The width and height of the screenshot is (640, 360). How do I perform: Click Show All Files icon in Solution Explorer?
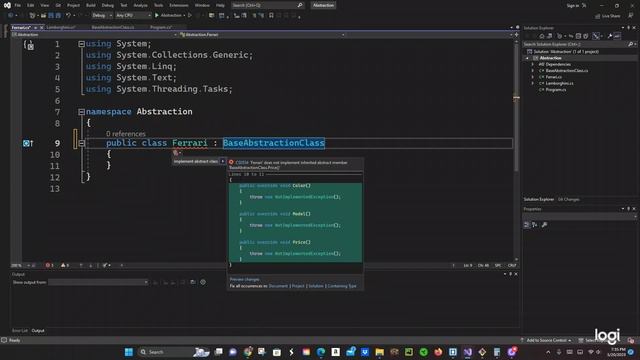[586, 36]
